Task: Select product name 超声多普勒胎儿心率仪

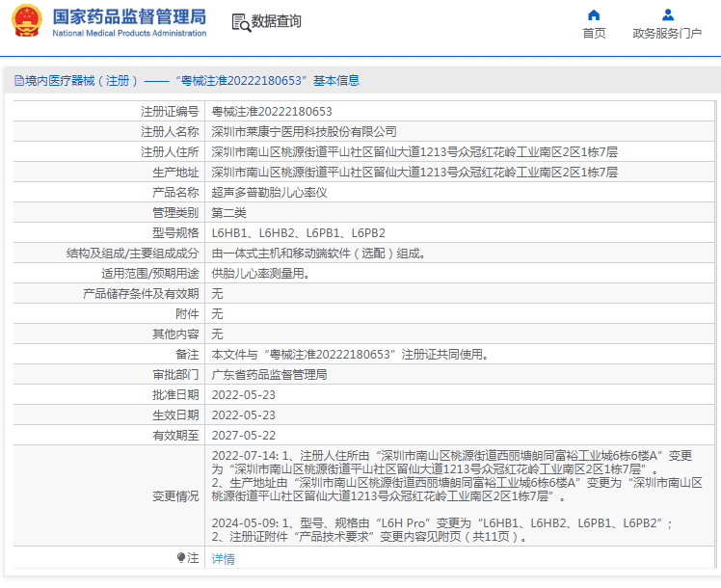Action: (x=269, y=193)
